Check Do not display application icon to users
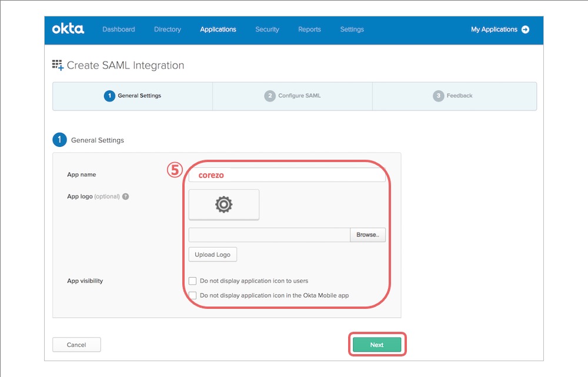The width and height of the screenshot is (588, 377). coord(192,281)
